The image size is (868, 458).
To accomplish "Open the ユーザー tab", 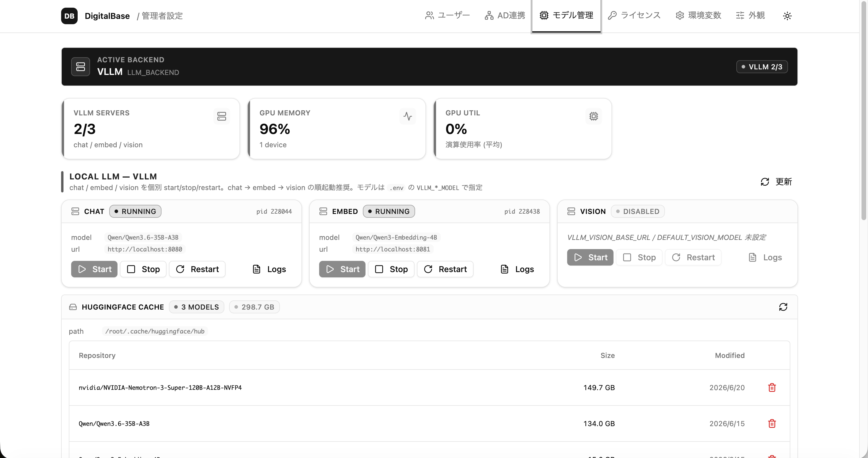I will (x=448, y=15).
